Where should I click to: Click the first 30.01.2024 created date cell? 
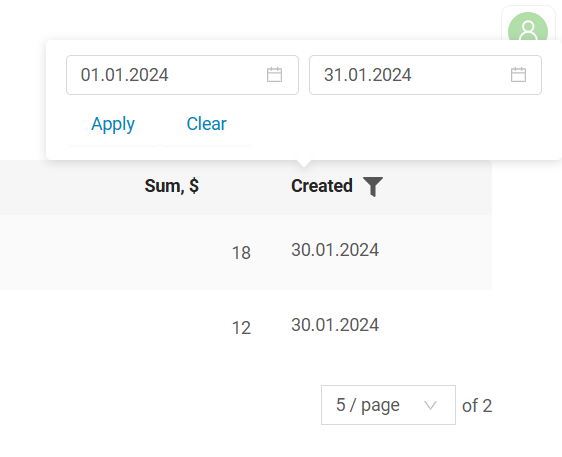[335, 250]
